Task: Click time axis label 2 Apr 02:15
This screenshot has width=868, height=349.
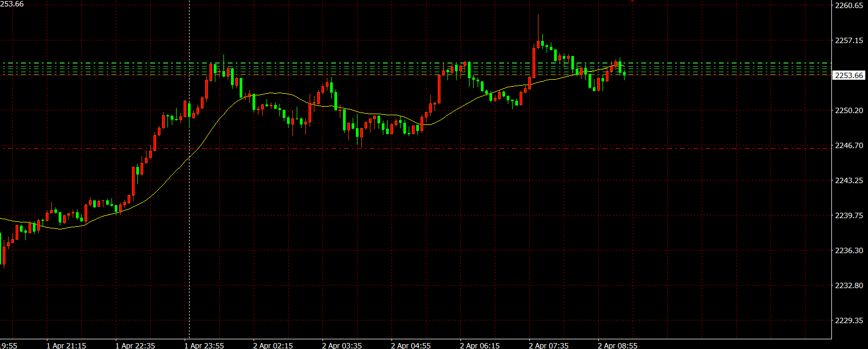Action: (273, 345)
